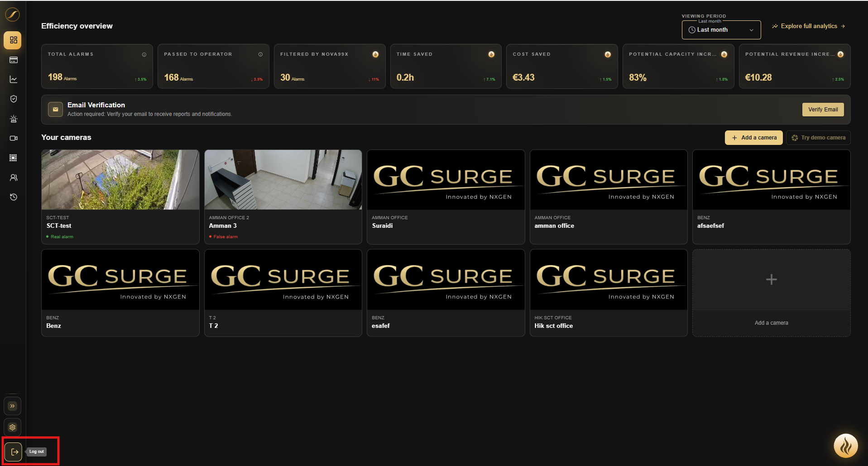Viewport: 868px width, 466px height.
Task: Open afsaefsef camera thumbnail
Action: [x=771, y=180]
